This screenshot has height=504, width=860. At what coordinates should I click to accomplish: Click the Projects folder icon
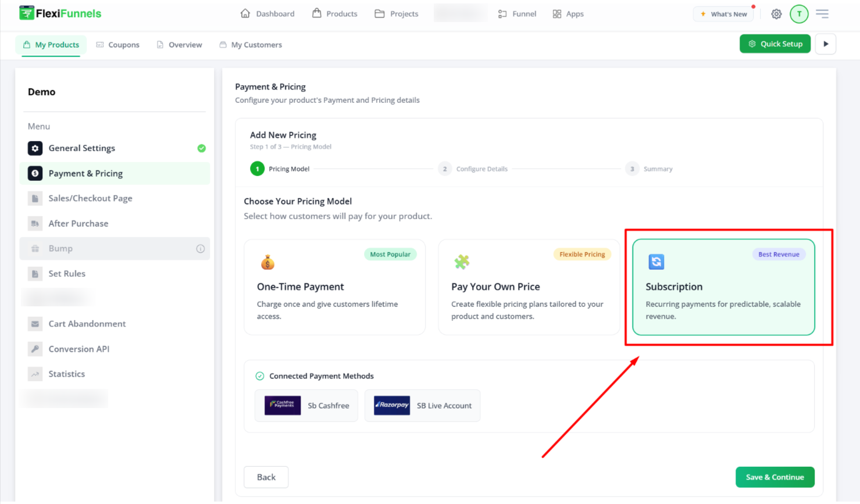380,13
